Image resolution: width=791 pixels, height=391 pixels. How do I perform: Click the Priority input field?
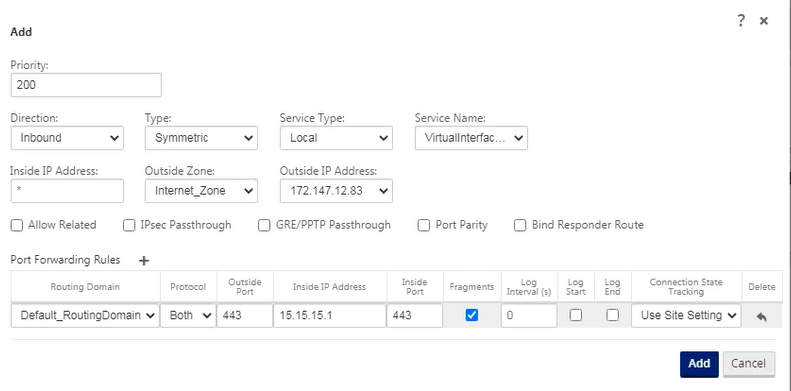point(86,85)
